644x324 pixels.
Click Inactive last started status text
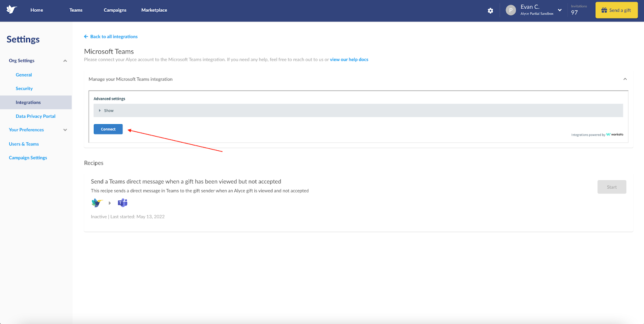point(128,217)
